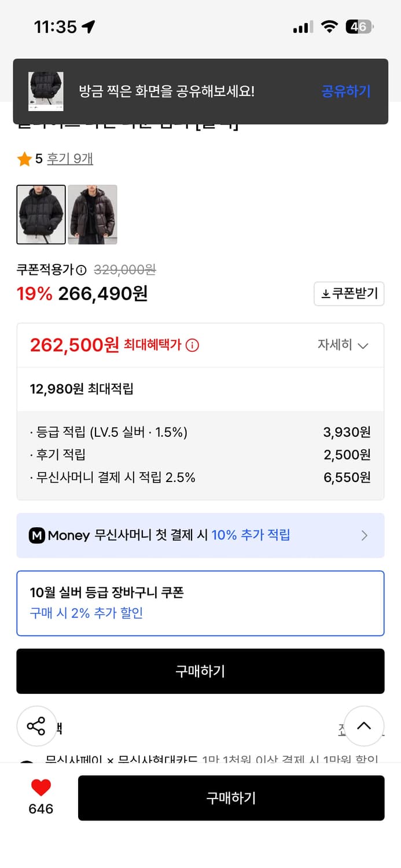The width and height of the screenshot is (401, 868).
Task: Click the 쿠폰받기 coupon button
Action: tap(349, 293)
